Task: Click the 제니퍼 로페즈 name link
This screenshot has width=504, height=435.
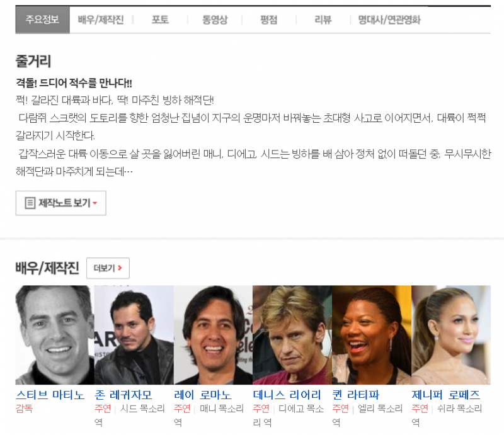Action: [x=446, y=395]
